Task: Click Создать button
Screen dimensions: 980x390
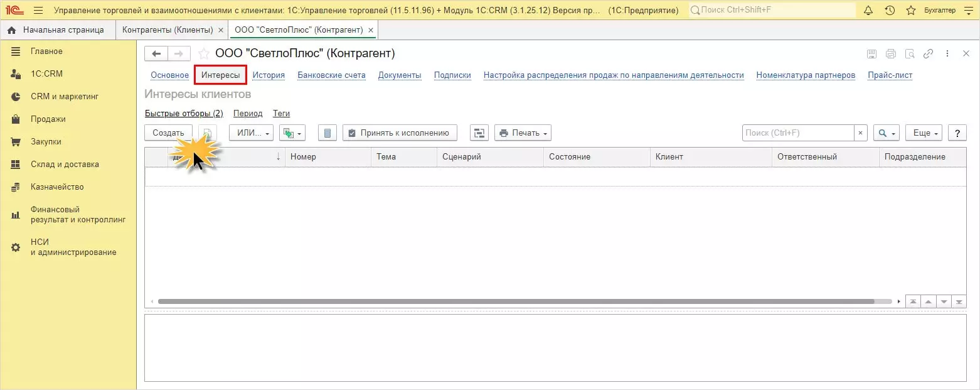Action: [168, 133]
